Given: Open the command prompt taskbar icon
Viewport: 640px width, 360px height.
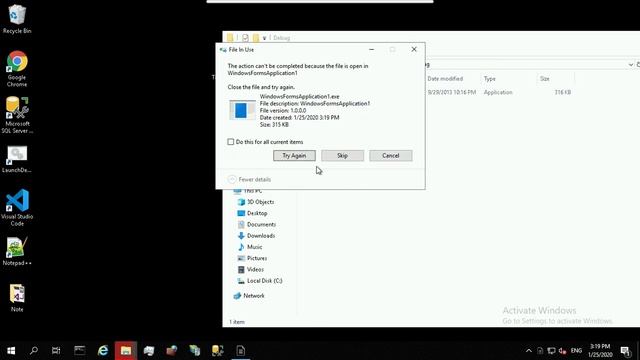Looking at the screenshot, I should (80, 351).
